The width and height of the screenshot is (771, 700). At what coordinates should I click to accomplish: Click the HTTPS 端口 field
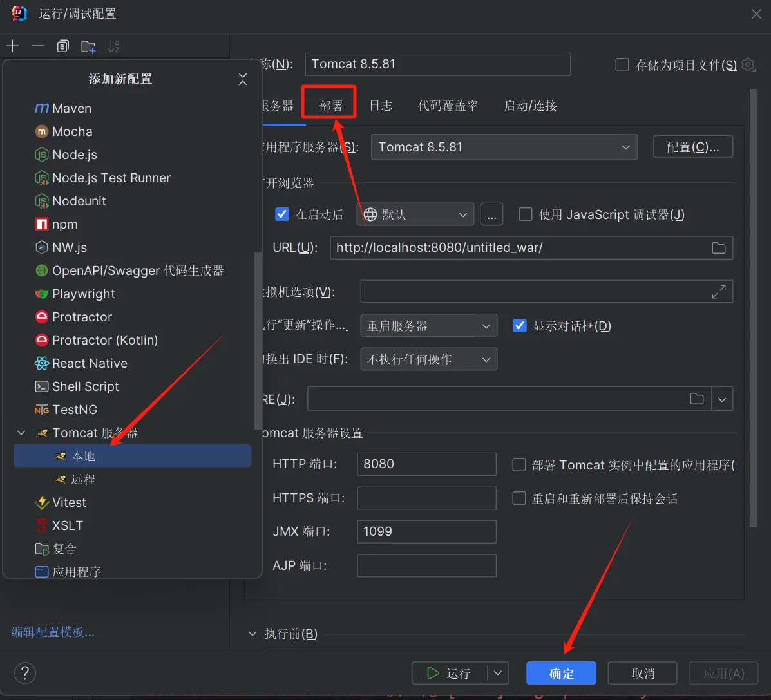click(x=426, y=498)
